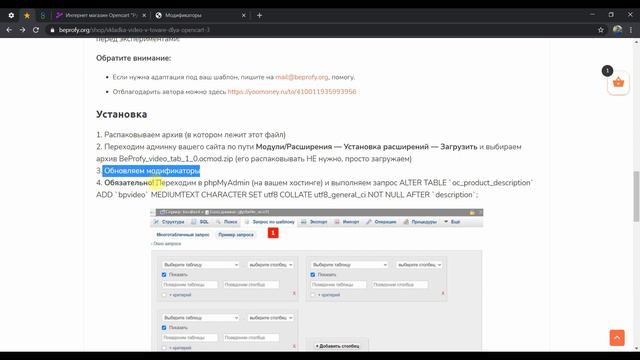Viewport: 640px width, 360px height.
Task: Click Псевдоним таблицы field in upper-right column block
Action: tap(338, 284)
